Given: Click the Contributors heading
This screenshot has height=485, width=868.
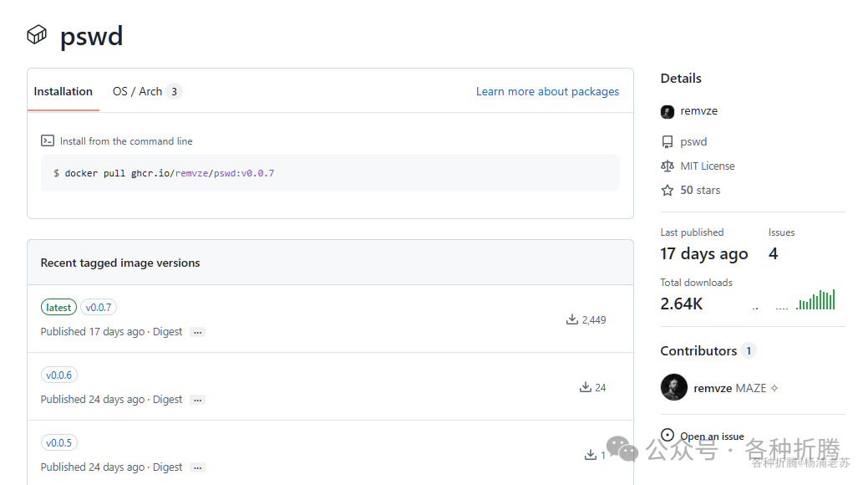Looking at the screenshot, I should click(x=698, y=351).
